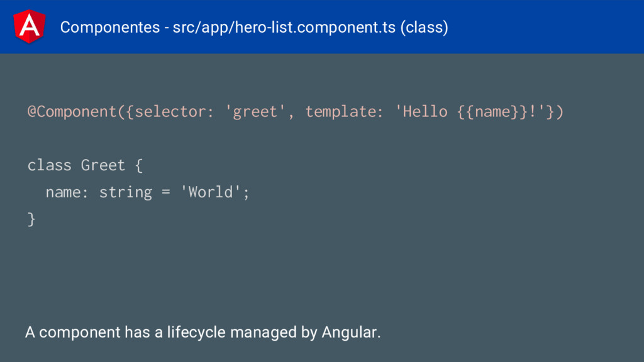Click the closing curly brace of the class
This screenshot has width=644, height=362.
31,219
